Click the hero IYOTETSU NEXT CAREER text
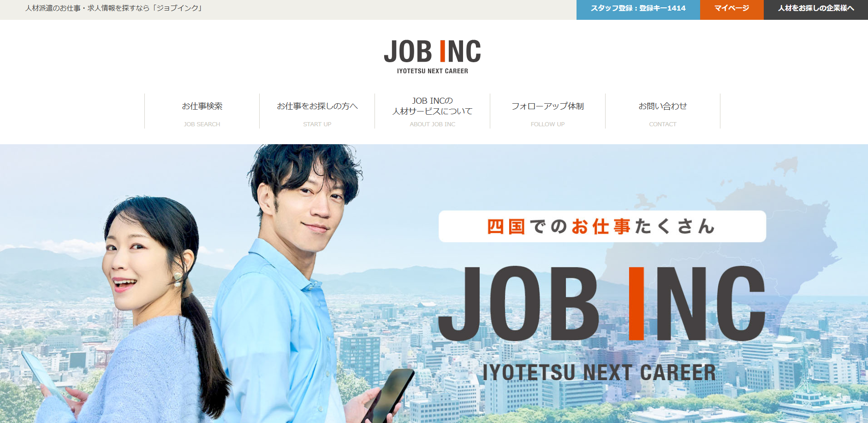This screenshot has height=423, width=868. click(x=599, y=372)
